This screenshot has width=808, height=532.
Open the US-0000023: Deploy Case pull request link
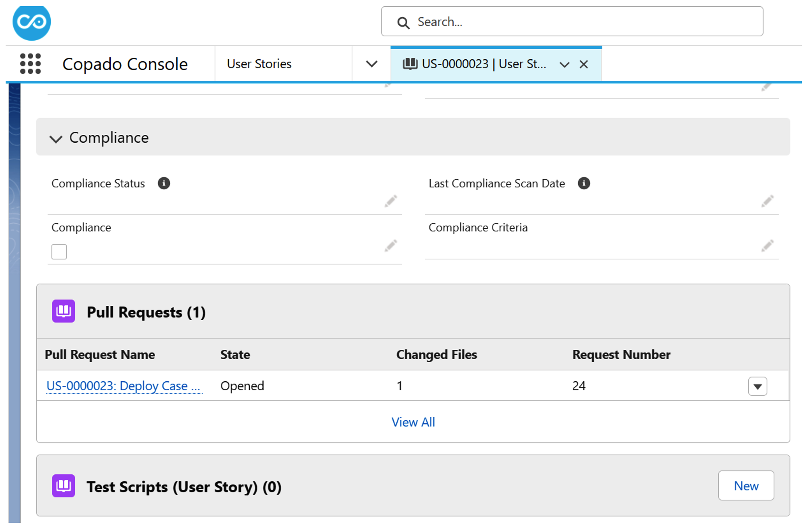(x=124, y=386)
